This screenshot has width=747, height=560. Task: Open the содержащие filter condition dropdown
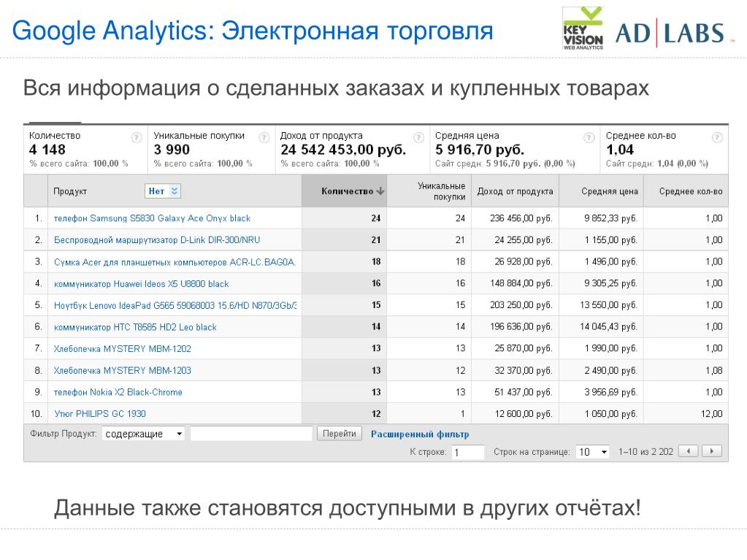tap(143, 434)
